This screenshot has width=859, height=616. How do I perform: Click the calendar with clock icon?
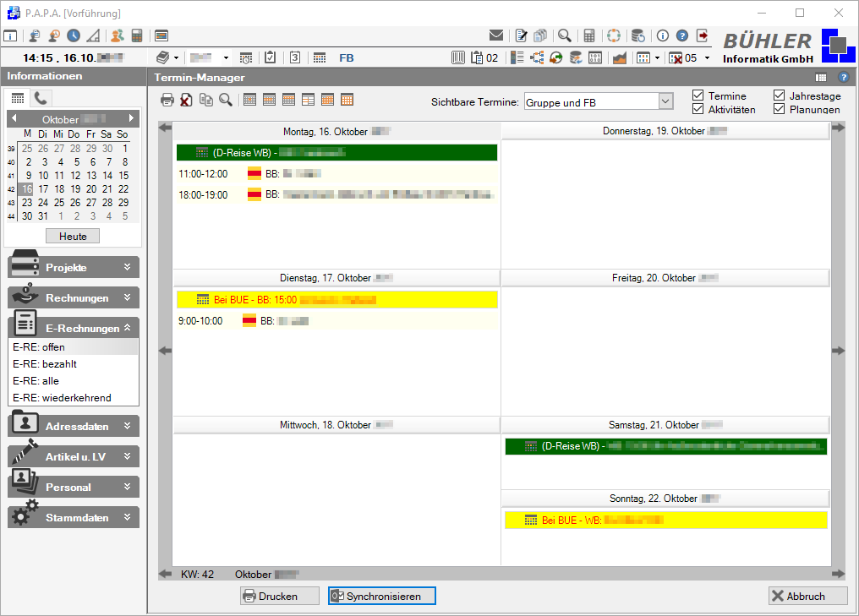coord(246,57)
